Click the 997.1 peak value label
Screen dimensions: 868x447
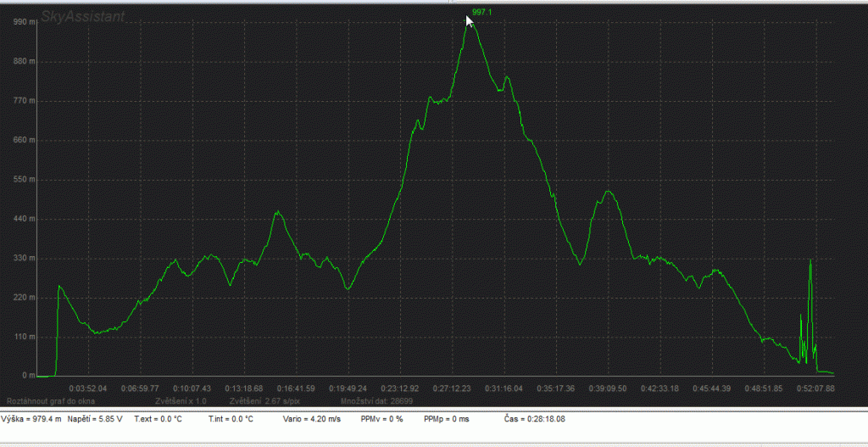[x=481, y=13]
